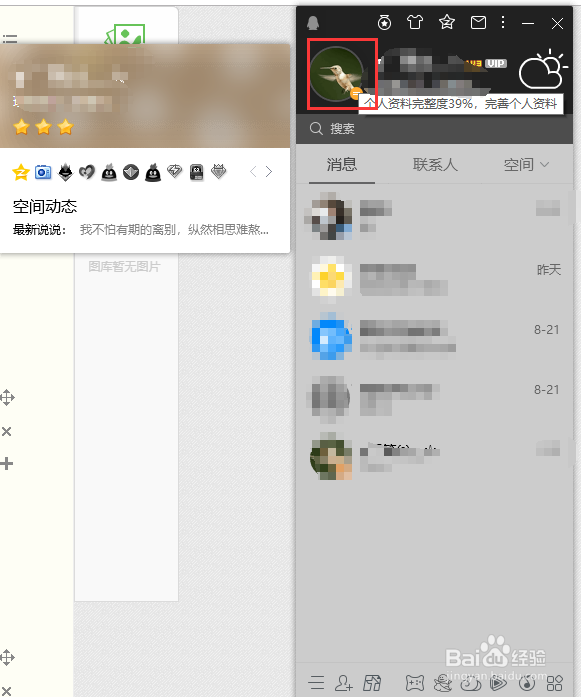Open the QQ Games controller icon
Screen dimensions: 581x697
tap(415, 682)
